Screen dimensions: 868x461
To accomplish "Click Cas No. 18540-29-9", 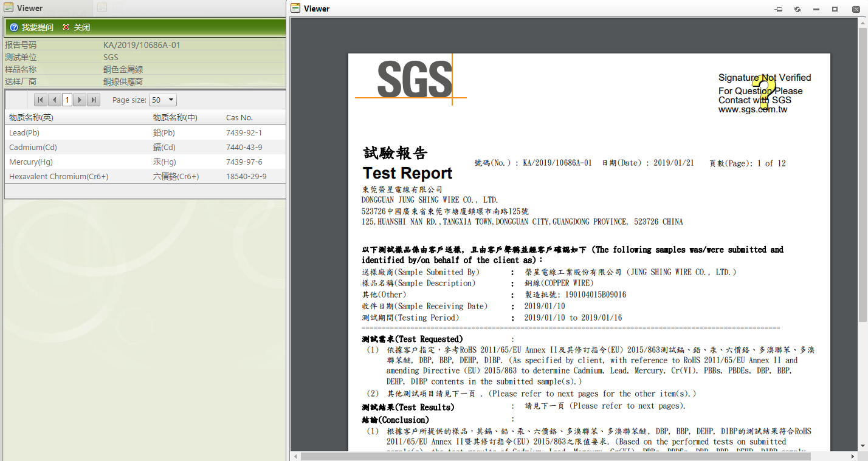I will tap(246, 176).
